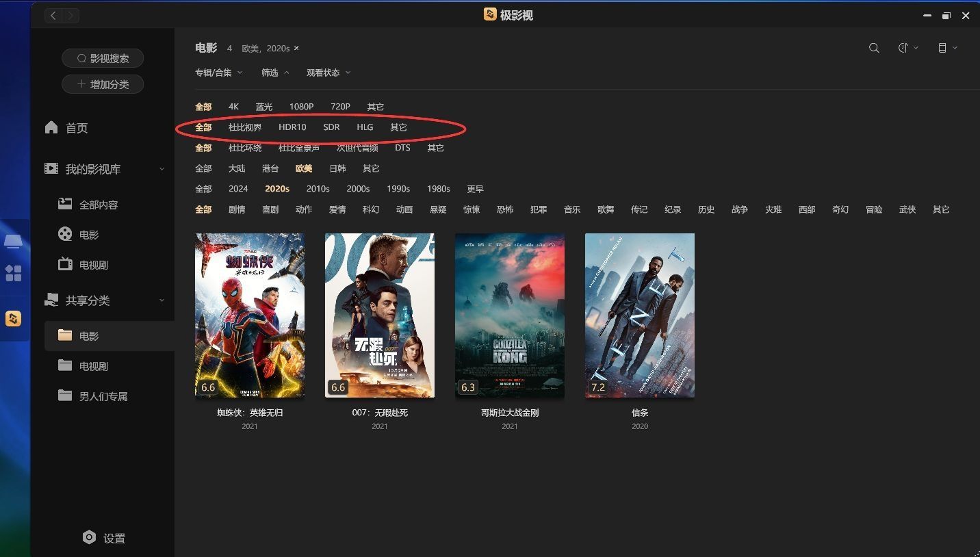Screen dimensions: 980x557
Task: Select the HDR10 filter option
Action: [x=292, y=127]
